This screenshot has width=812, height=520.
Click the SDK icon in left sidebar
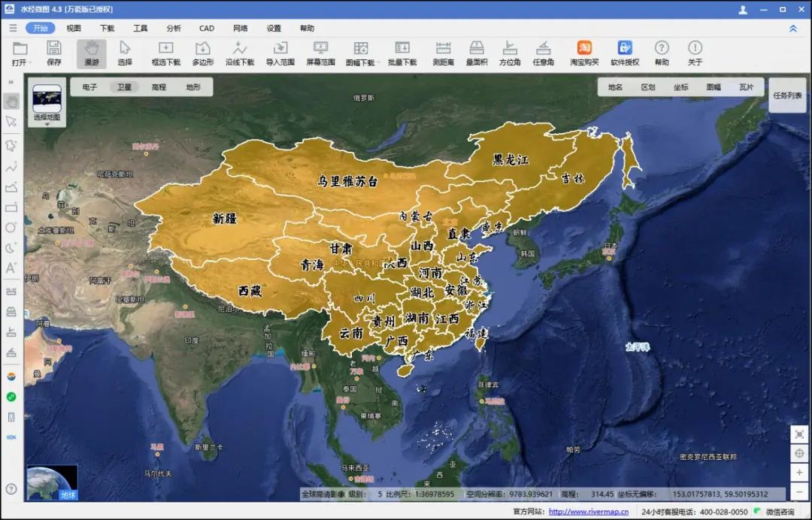click(11, 437)
